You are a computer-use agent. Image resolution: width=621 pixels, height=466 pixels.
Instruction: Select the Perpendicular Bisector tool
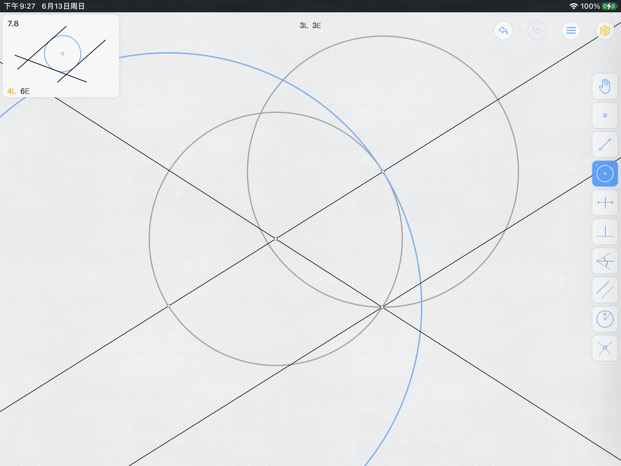(x=605, y=203)
